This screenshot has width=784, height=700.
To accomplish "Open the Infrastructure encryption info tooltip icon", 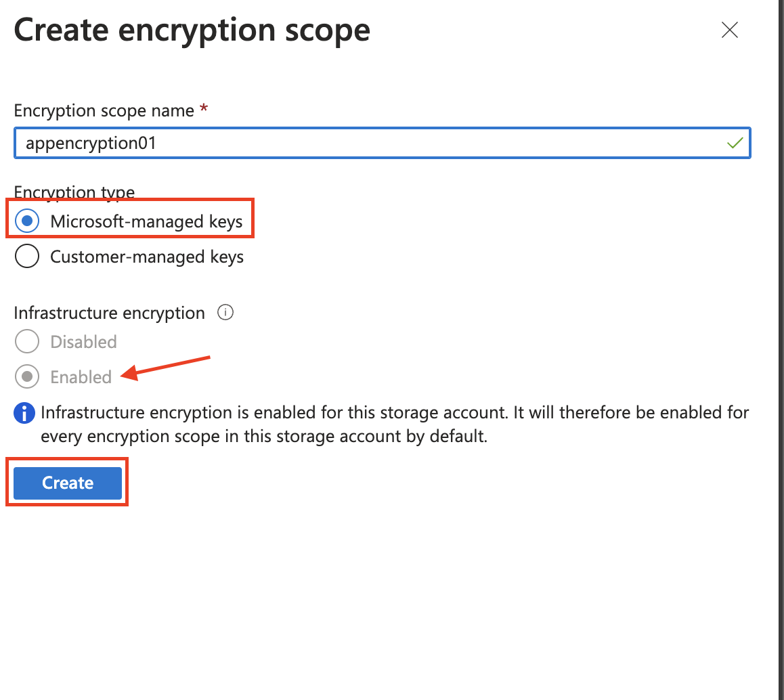I will (225, 313).
